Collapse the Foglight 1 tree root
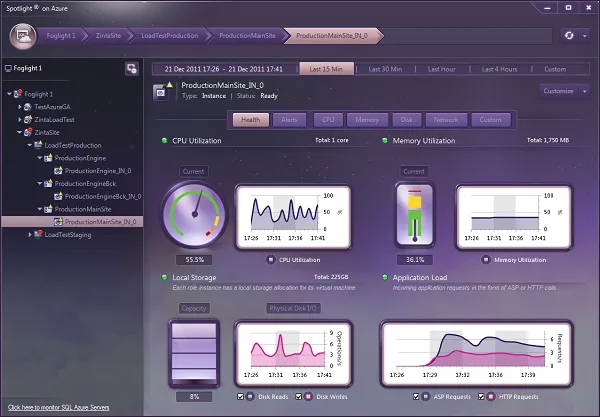 [x=9, y=94]
